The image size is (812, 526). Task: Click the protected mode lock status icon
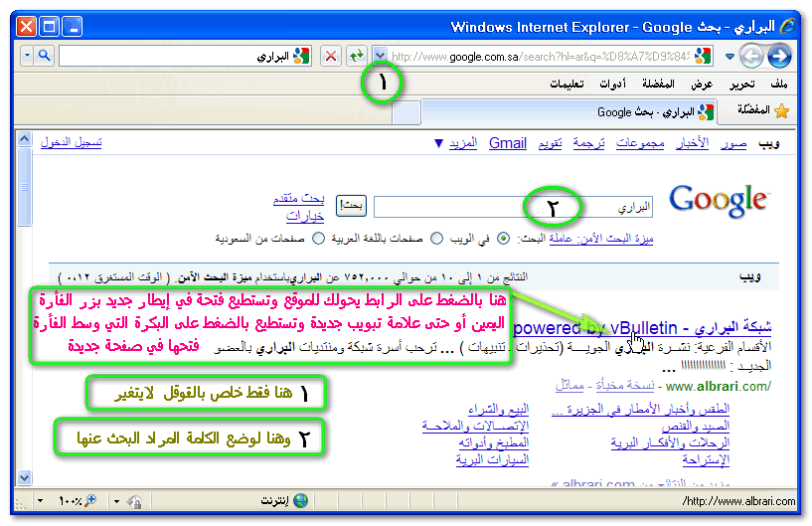[134, 501]
